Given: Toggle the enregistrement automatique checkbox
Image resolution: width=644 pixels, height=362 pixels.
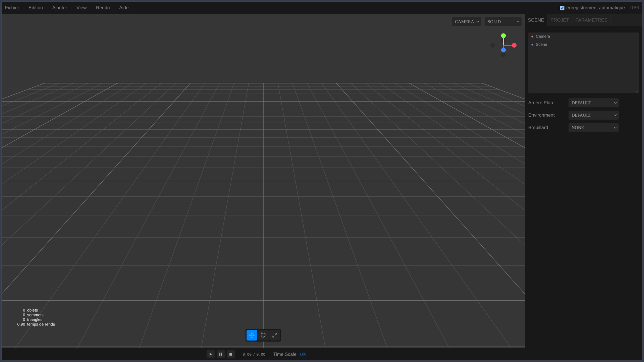Looking at the screenshot, I should pos(562,8).
